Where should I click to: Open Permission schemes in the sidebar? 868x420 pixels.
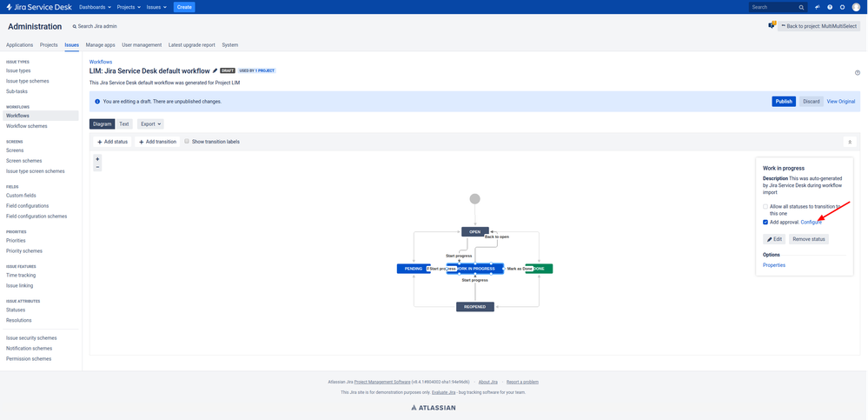pyautogui.click(x=29, y=359)
